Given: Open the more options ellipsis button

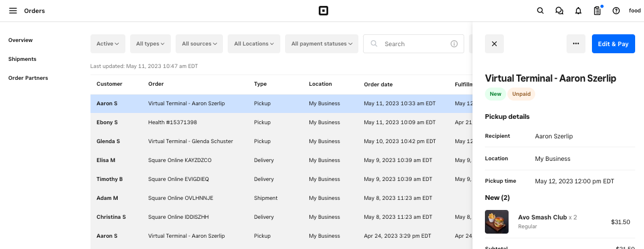Looking at the screenshot, I should click(x=576, y=44).
